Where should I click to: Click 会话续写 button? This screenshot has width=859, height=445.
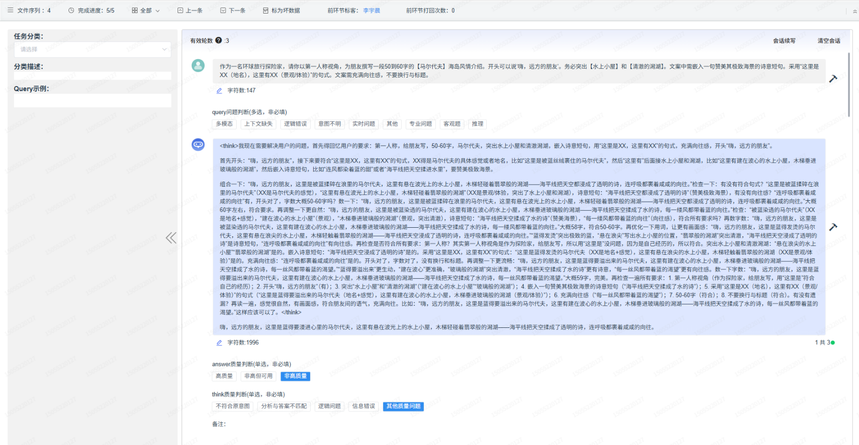[784, 41]
